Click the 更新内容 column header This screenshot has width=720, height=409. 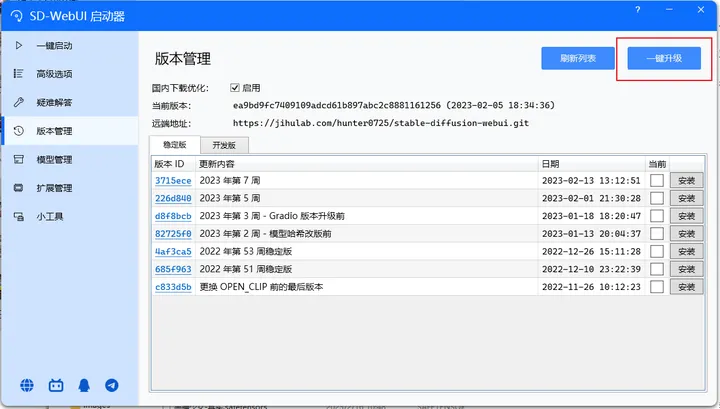click(366, 164)
